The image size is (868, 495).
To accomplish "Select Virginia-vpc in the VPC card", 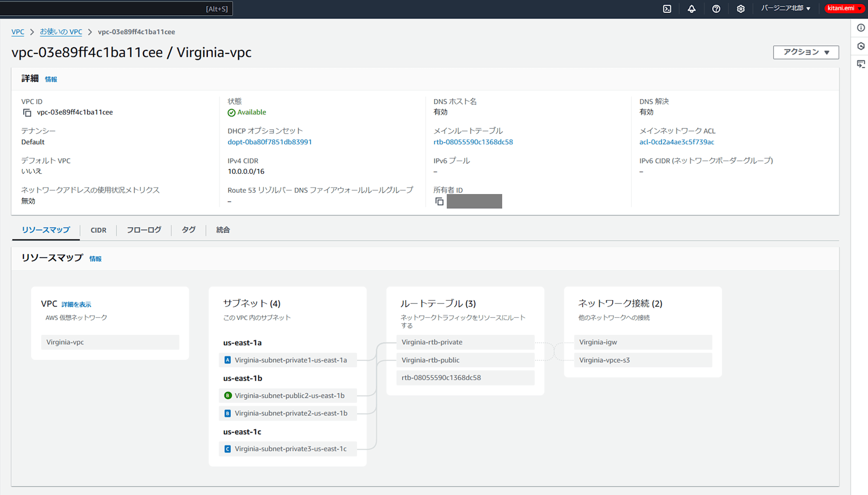I will pos(110,342).
